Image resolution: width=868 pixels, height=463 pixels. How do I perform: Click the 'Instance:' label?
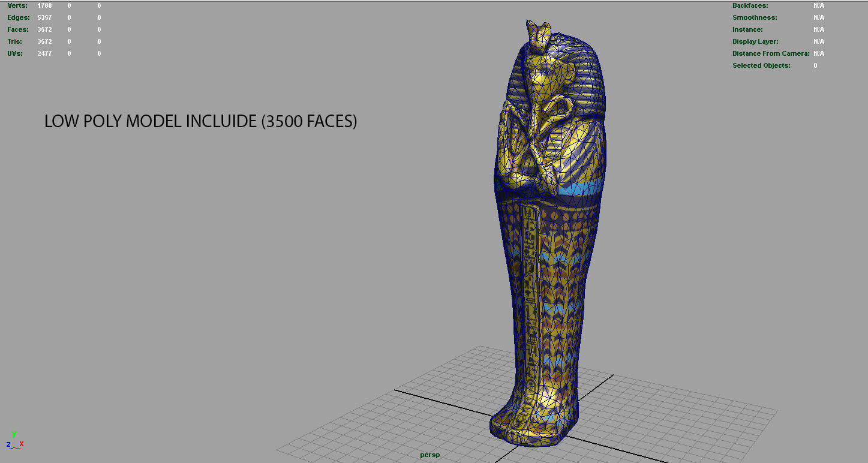pyautogui.click(x=747, y=29)
